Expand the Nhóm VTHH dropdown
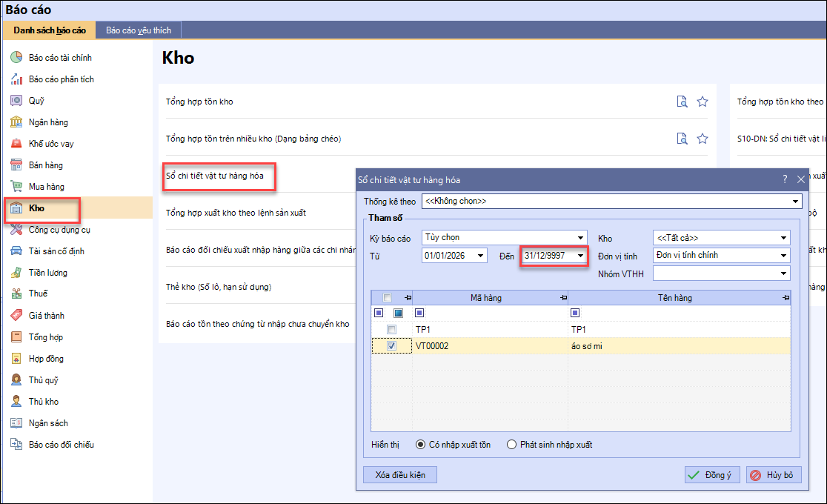Screen dimensions: 827x504 point(783,273)
